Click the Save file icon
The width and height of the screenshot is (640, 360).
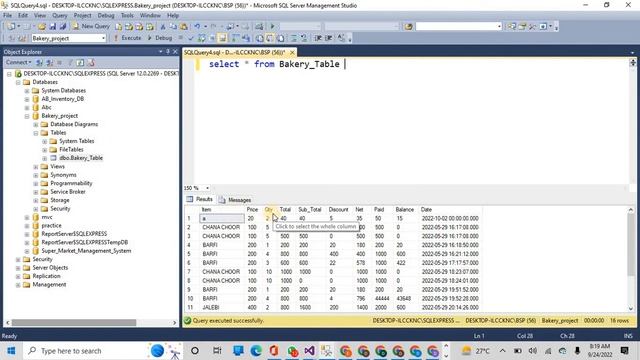[53, 27]
